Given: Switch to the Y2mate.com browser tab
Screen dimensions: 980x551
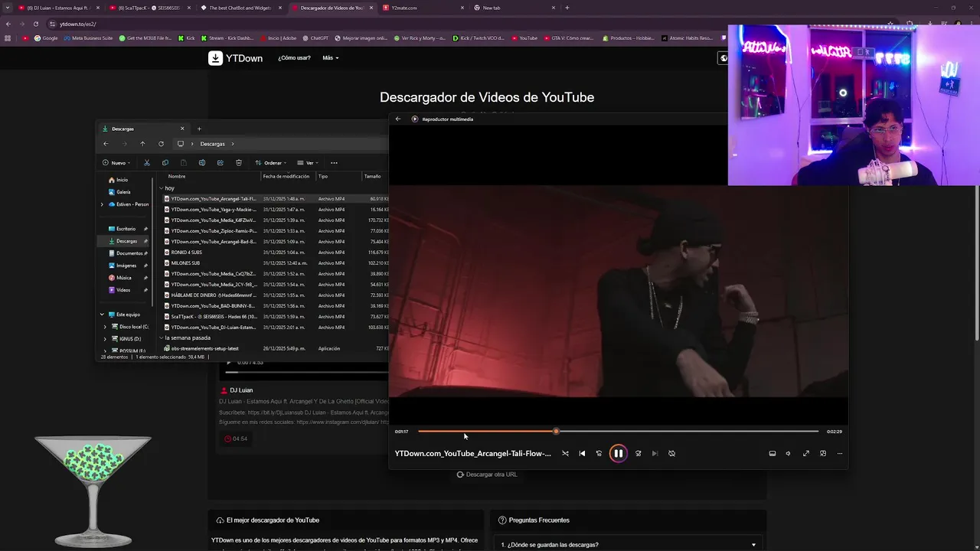Looking at the screenshot, I should (x=423, y=8).
